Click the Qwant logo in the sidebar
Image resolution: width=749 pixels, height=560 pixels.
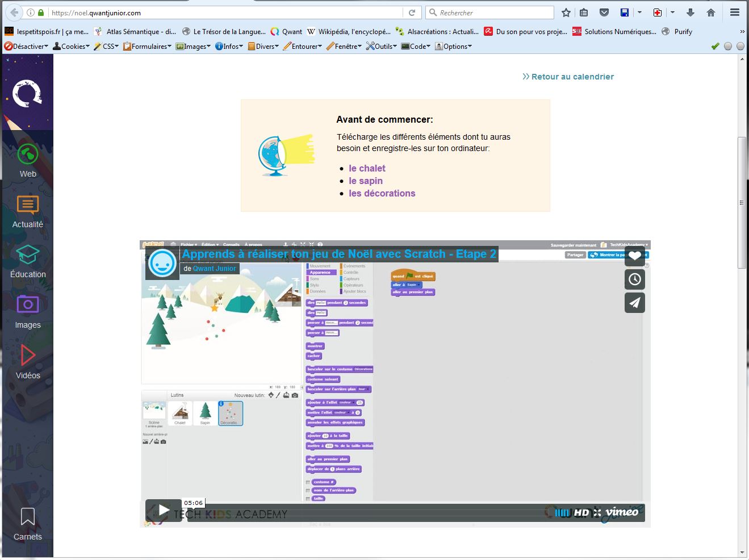(x=27, y=93)
